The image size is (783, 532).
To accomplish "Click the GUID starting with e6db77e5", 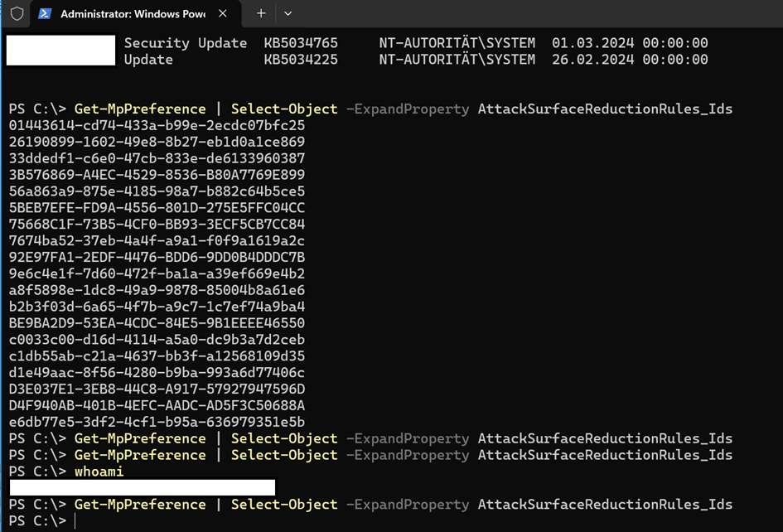I will 157,422.
